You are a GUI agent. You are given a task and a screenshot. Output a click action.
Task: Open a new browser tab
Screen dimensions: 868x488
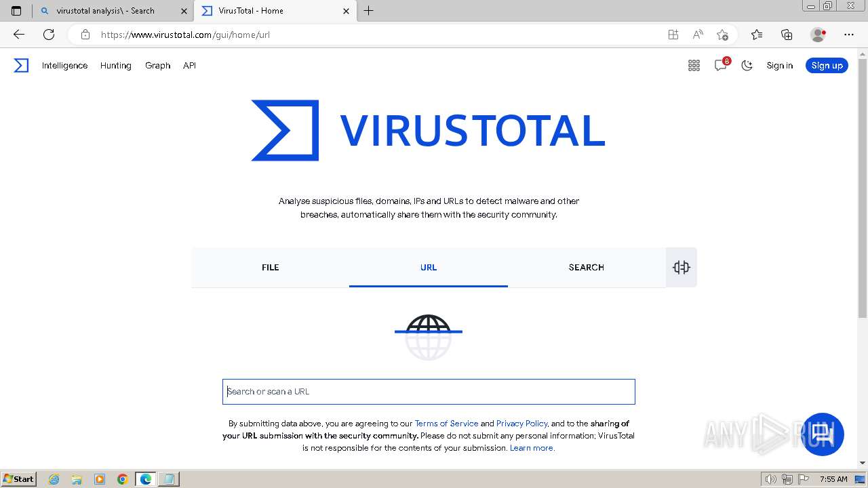[368, 11]
